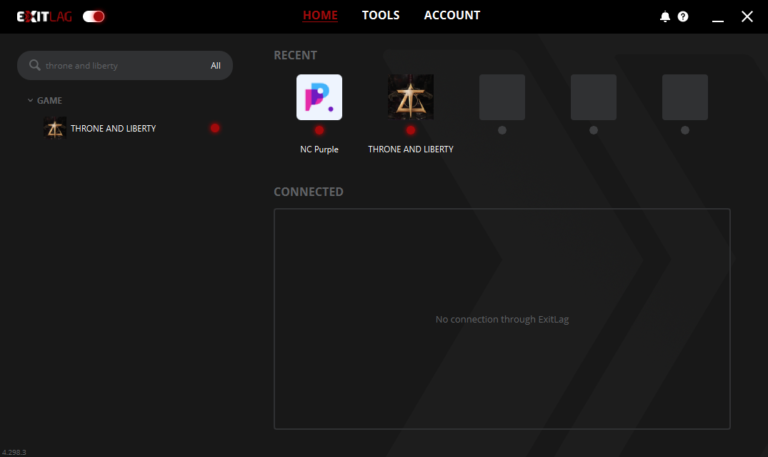This screenshot has width=768, height=457.
Task: Click the Throne and Liberty icon in game list
Action: [x=55, y=128]
